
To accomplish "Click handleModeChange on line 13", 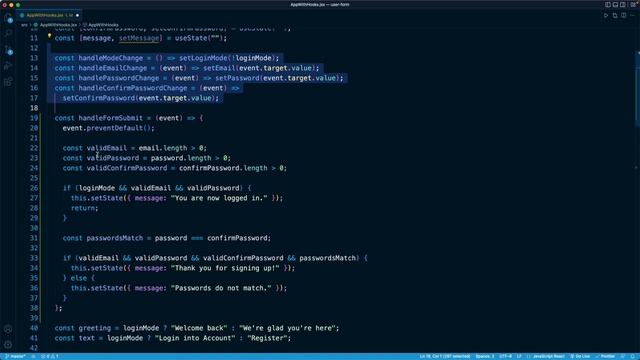I will [x=111, y=58].
